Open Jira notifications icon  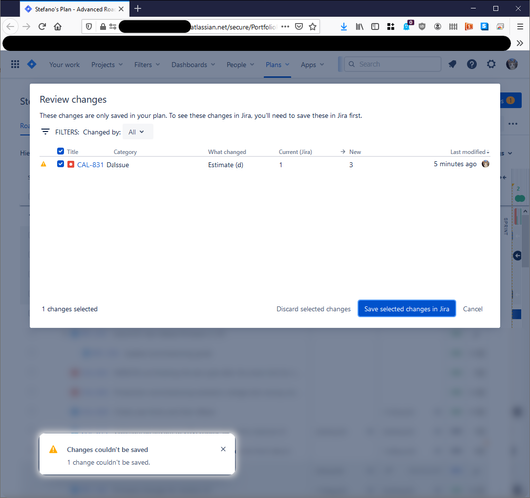click(x=452, y=64)
